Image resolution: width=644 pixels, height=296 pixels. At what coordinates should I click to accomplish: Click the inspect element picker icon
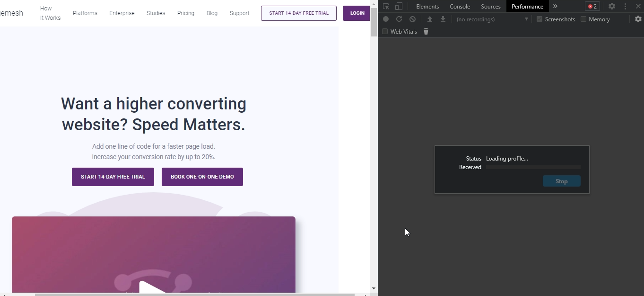tap(386, 7)
